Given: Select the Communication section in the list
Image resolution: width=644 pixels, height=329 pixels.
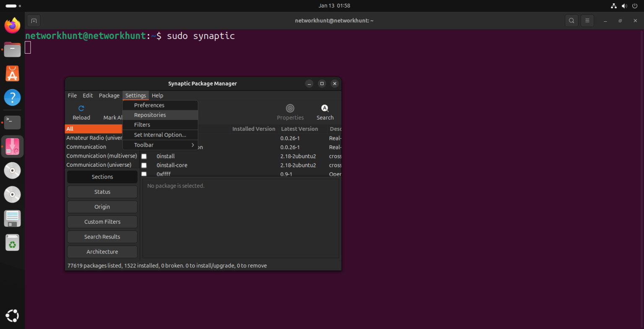Looking at the screenshot, I should pos(86,147).
